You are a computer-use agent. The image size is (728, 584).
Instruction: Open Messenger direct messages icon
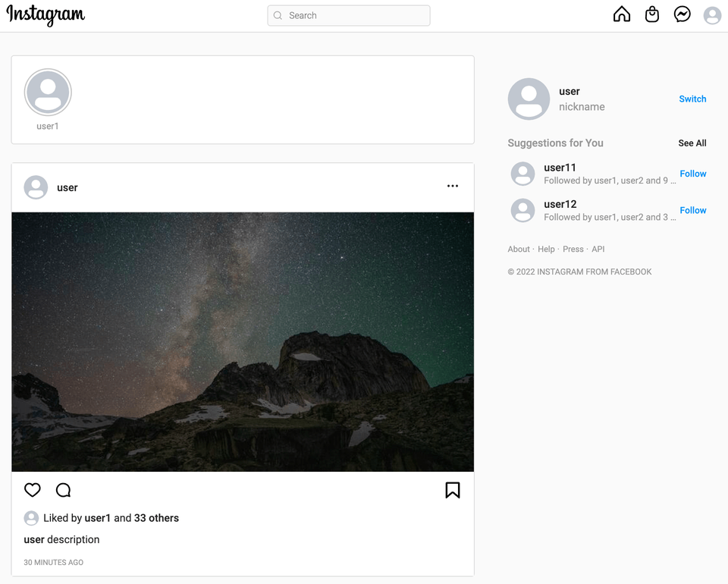(x=682, y=14)
